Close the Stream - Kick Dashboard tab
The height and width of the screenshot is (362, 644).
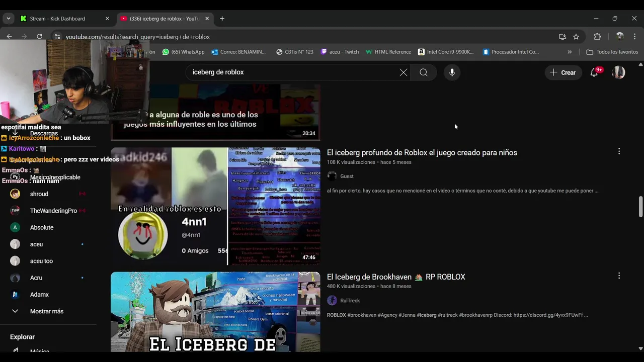click(x=107, y=19)
